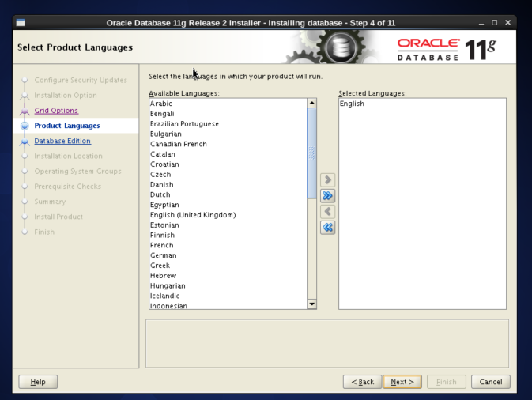This screenshot has width=532, height=400.
Task: Proceed with the Next button
Action: point(402,382)
